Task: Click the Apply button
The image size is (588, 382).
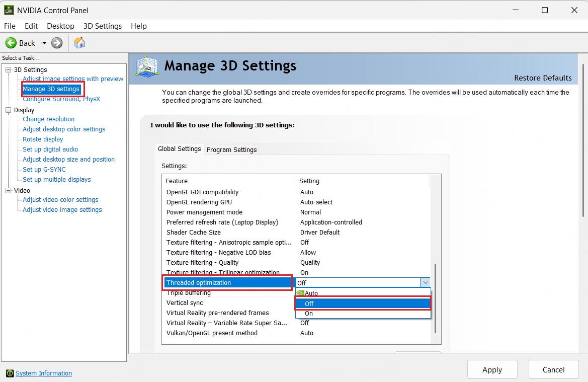Action: (x=492, y=369)
